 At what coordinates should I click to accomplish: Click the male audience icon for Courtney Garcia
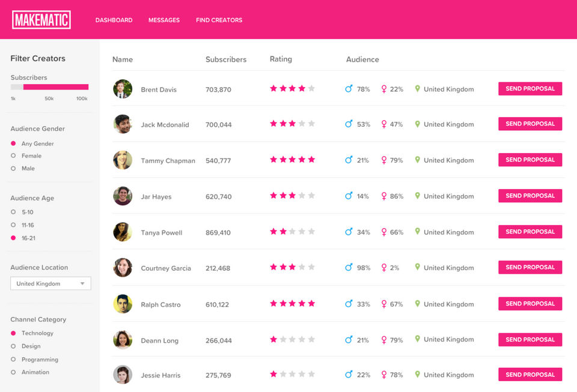pos(349,268)
